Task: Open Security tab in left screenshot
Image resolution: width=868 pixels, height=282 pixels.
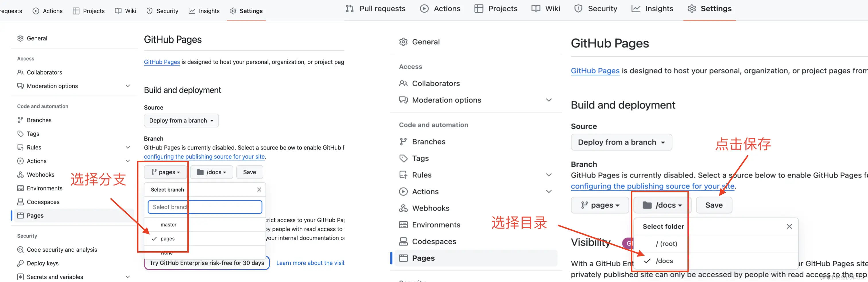Action: (162, 11)
